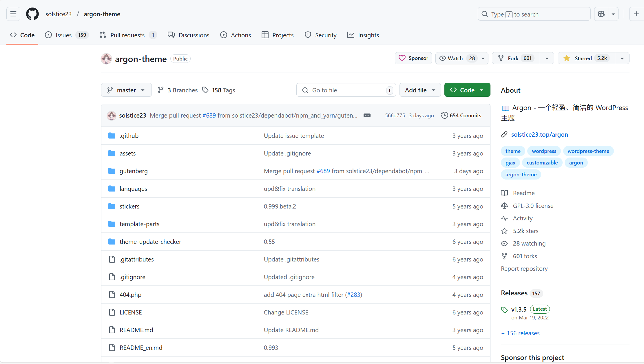Open the 158 Tags page
The height and width of the screenshot is (364, 644).
coord(219,90)
